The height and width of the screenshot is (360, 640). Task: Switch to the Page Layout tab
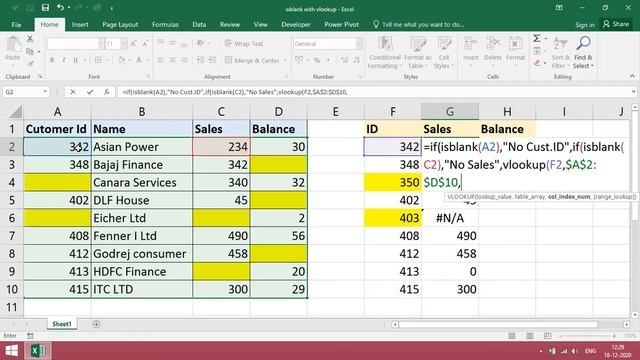[x=120, y=24]
